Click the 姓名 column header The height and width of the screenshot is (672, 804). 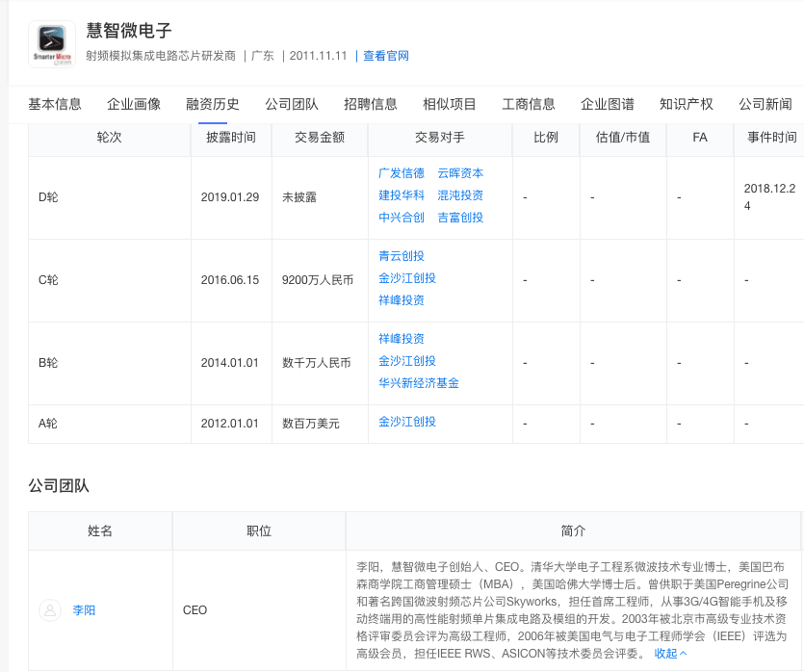point(100,531)
